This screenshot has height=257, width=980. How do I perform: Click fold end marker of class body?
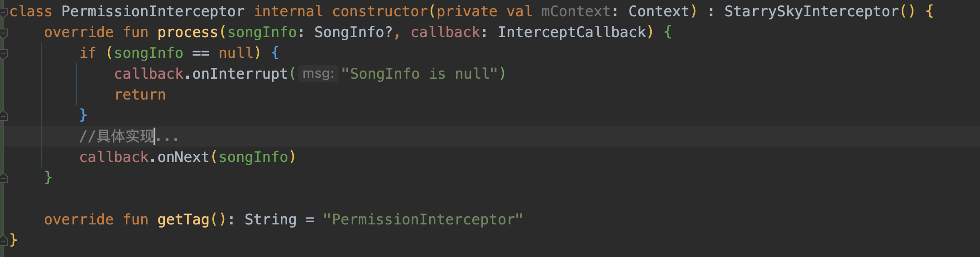click(x=3, y=240)
